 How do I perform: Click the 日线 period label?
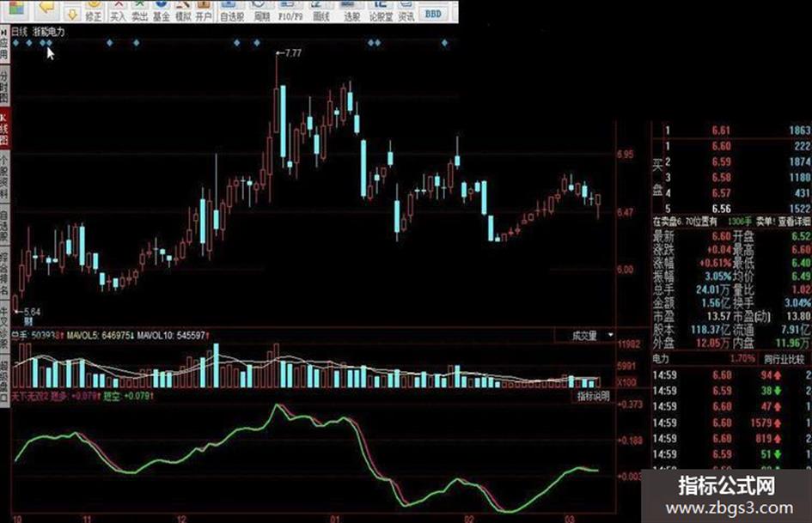pyautogui.click(x=19, y=32)
